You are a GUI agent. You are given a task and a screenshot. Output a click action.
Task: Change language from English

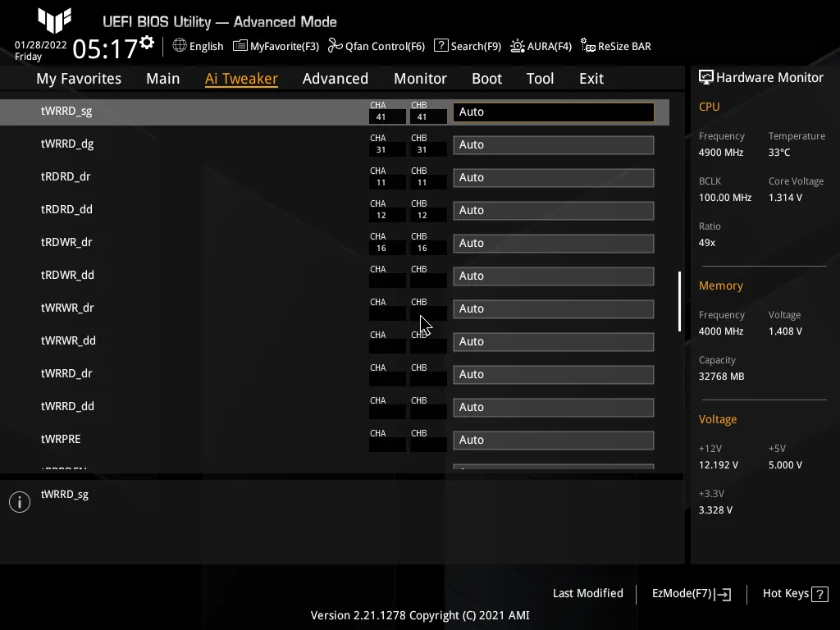pos(206,46)
